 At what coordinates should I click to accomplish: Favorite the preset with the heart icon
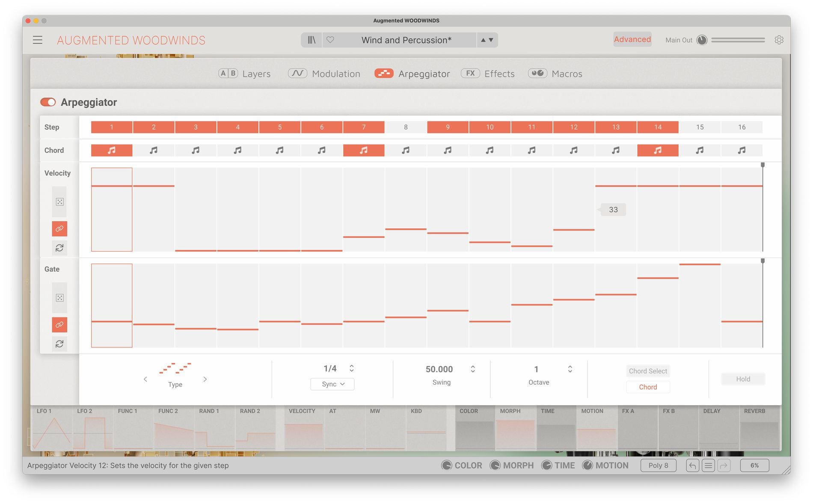point(330,40)
